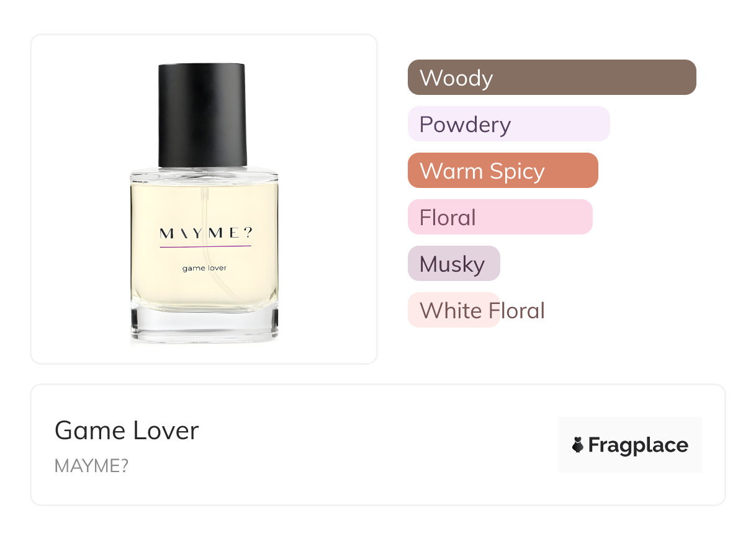Click the game lover text on bottle
This screenshot has height=536, width=756.
coord(204,268)
